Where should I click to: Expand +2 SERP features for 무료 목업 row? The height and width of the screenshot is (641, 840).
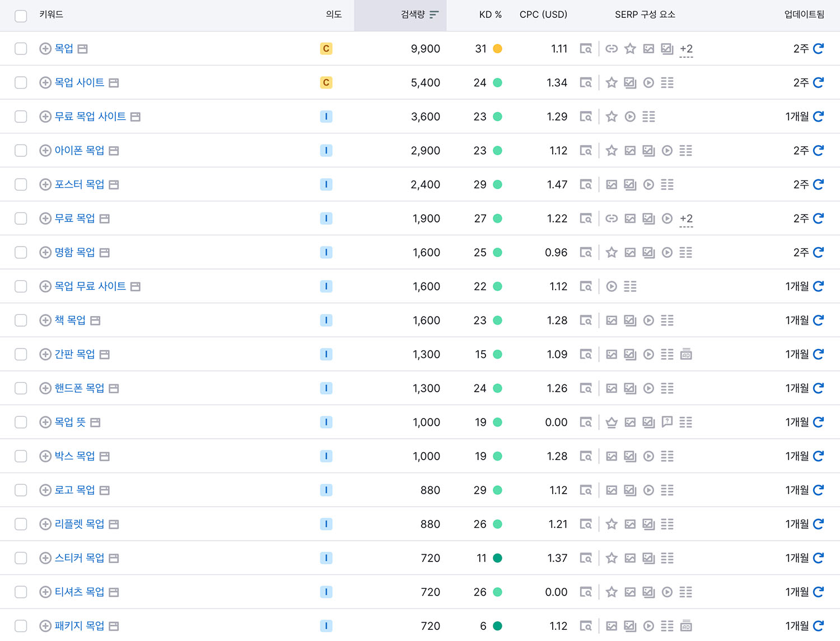[x=686, y=219]
